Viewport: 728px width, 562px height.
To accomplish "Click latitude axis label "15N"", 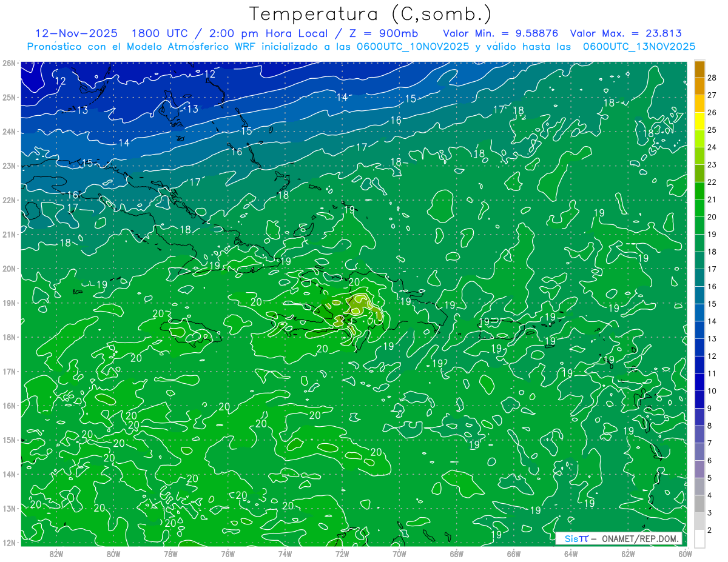I will coord(9,440).
